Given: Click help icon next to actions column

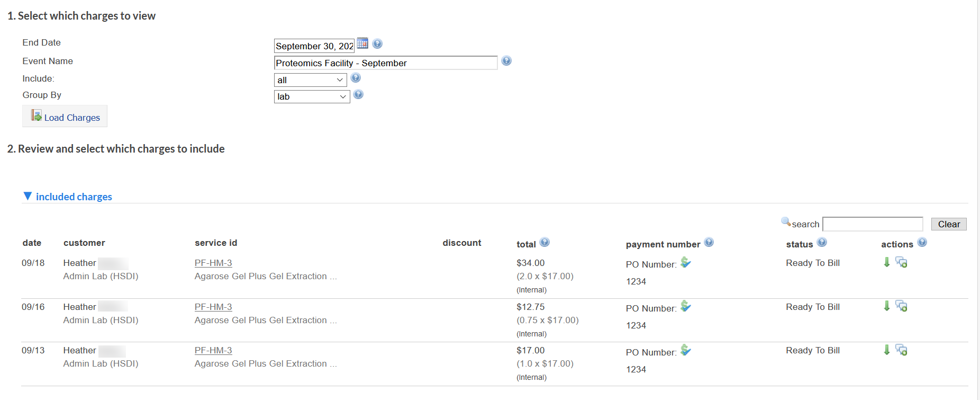Looking at the screenshot, I should pyautogui.click(x=922, y=243).
